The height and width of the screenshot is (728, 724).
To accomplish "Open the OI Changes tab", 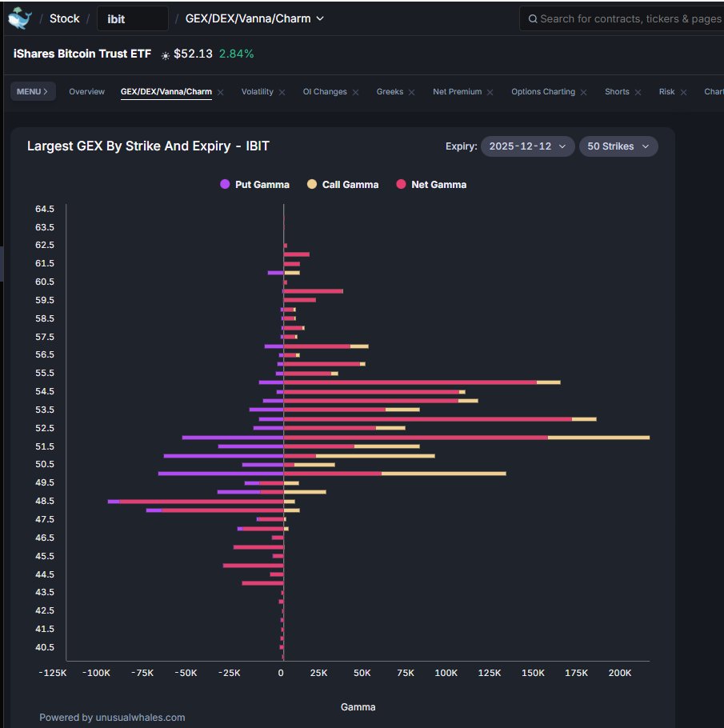I will pos(325,91).
